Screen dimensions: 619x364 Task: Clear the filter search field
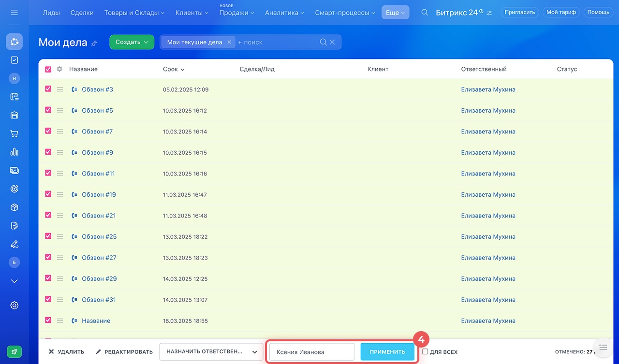point(333,42)
